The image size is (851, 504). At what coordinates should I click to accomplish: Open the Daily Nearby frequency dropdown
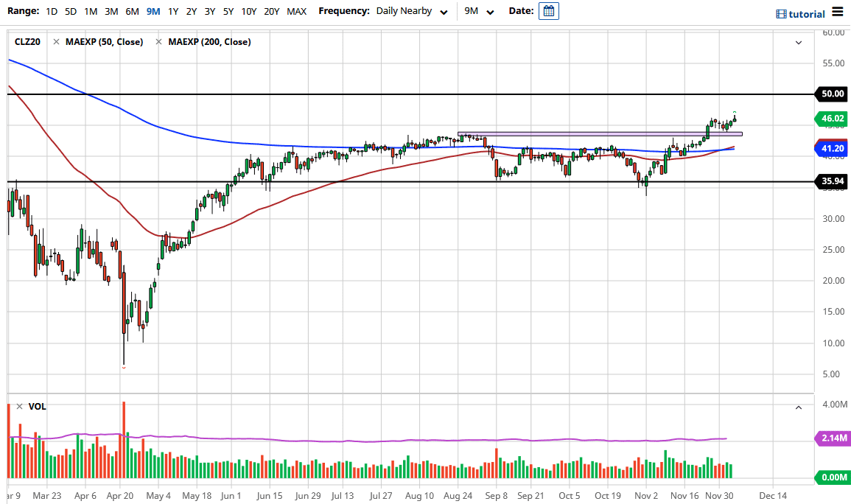444,11
